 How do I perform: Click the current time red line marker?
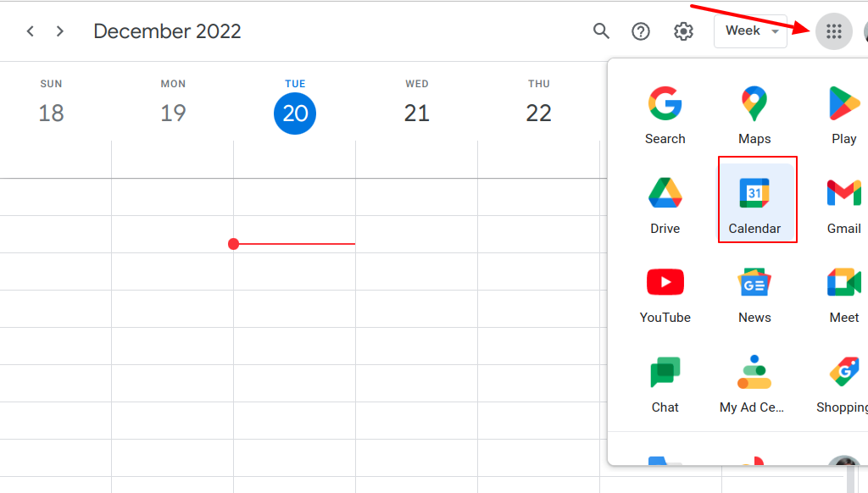point(292,243)
